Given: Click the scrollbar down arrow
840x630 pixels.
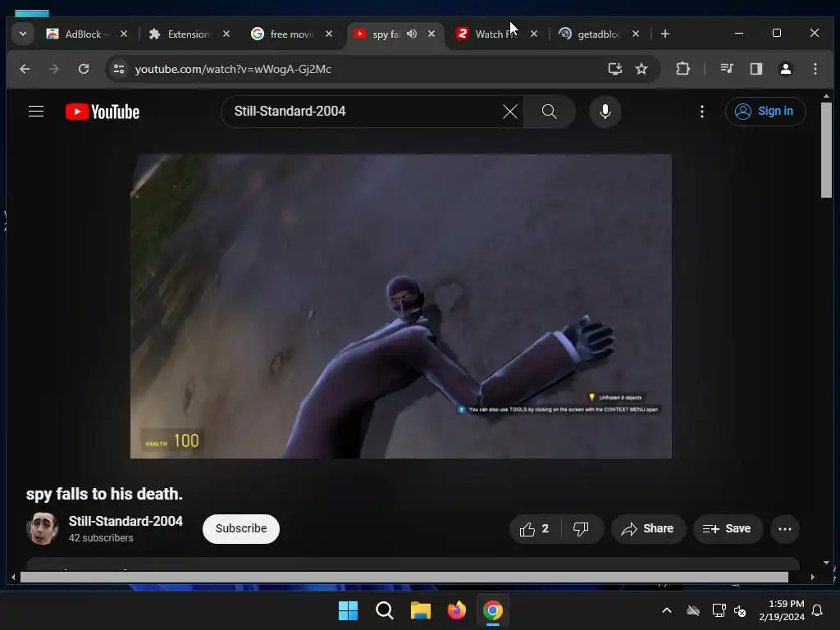Looking at the screenshot, I should [826, 563].
